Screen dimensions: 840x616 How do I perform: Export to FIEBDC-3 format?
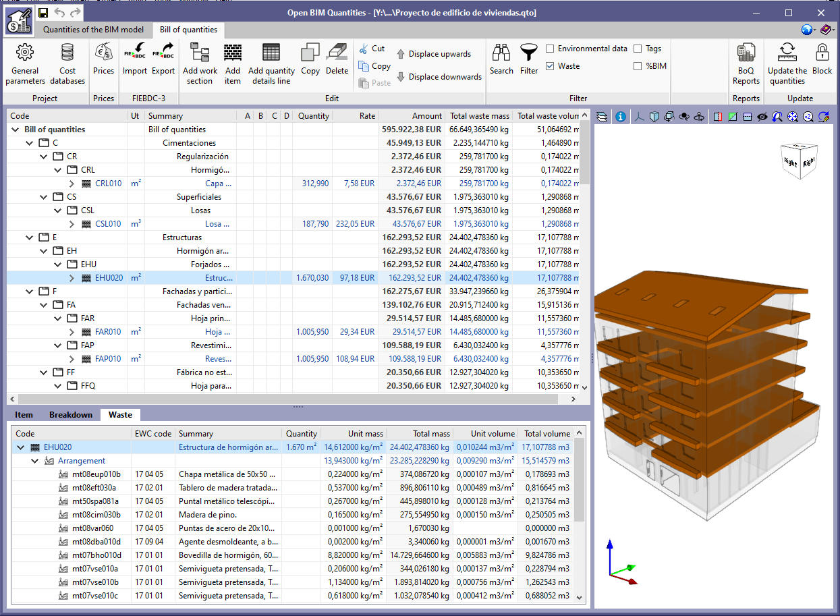tap(163, 59)
